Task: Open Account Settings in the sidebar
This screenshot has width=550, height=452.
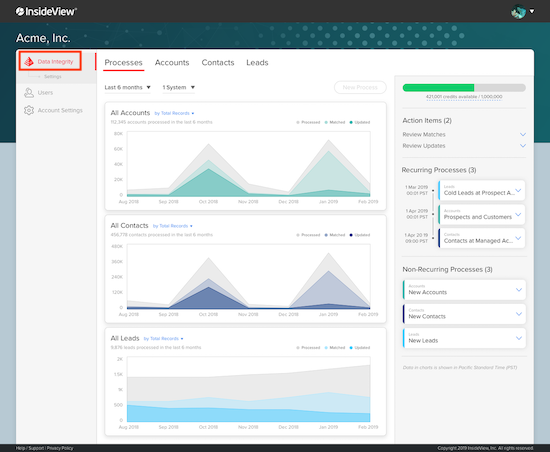Action: [x=60, y=110]
